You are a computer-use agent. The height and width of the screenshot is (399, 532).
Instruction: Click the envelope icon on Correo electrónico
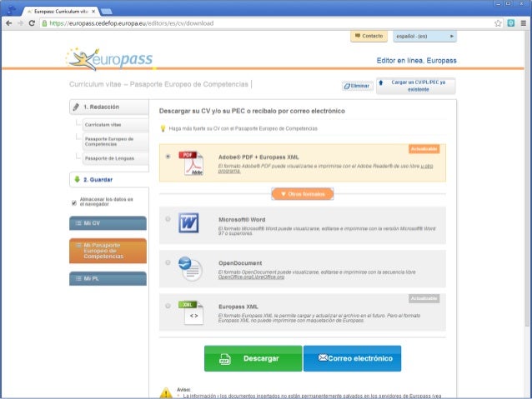click(x=323, y=357)
